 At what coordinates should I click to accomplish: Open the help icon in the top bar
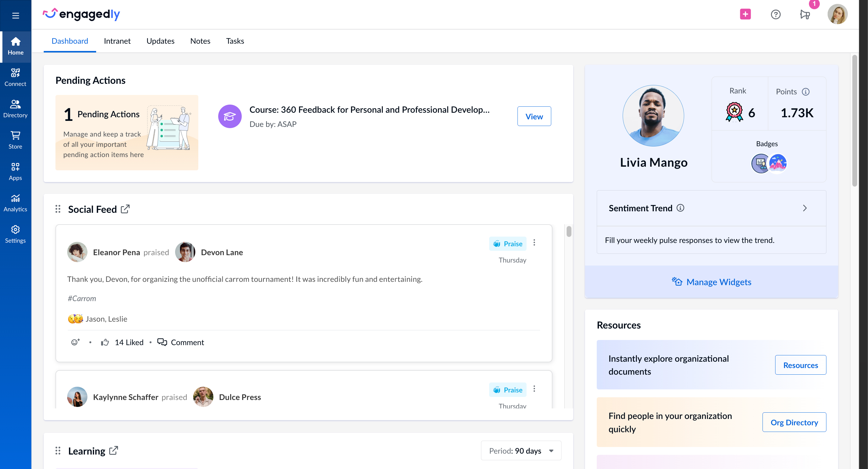click(776, 14)
